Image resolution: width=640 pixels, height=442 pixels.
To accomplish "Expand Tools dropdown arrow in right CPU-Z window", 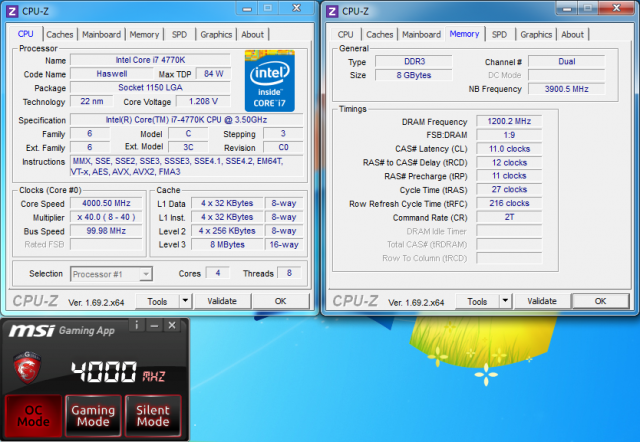I will pos(505,301).
